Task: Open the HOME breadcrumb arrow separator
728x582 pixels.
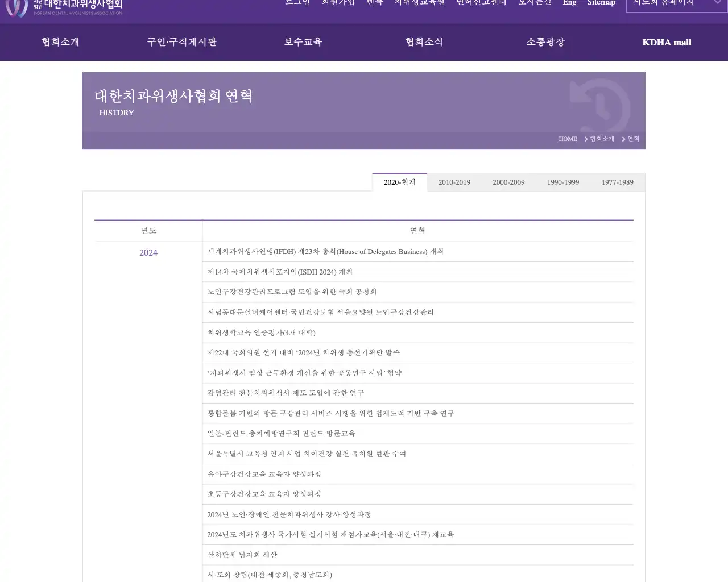Action: tap(585, 139)
